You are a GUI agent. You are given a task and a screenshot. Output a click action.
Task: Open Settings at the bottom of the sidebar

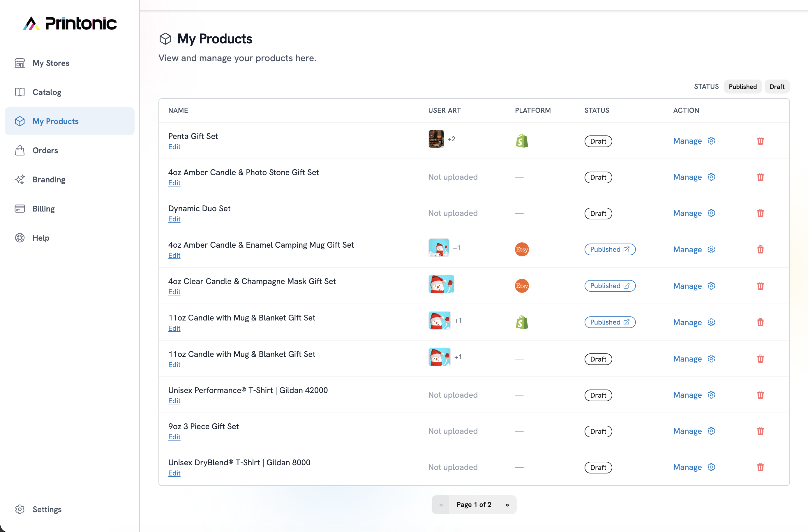click(47, 509)
